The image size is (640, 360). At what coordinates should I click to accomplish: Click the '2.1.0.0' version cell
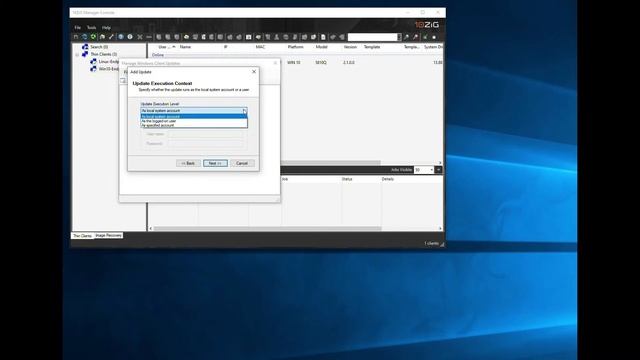tap(349, 63)
